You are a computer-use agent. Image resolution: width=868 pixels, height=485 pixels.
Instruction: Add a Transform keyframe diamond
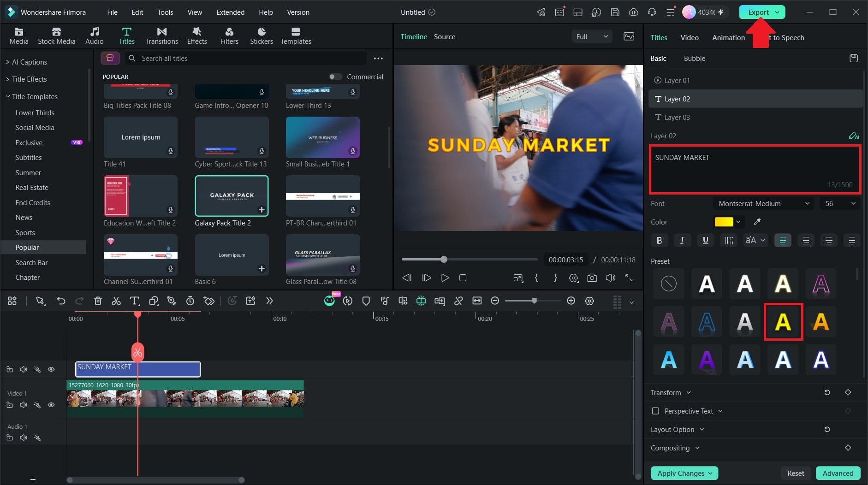(848, 392)
